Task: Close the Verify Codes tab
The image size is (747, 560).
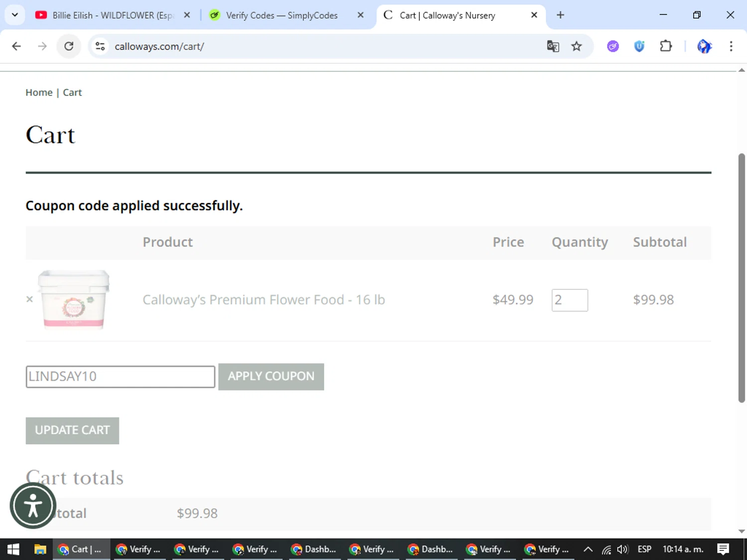Action: [x=361, y=15]
